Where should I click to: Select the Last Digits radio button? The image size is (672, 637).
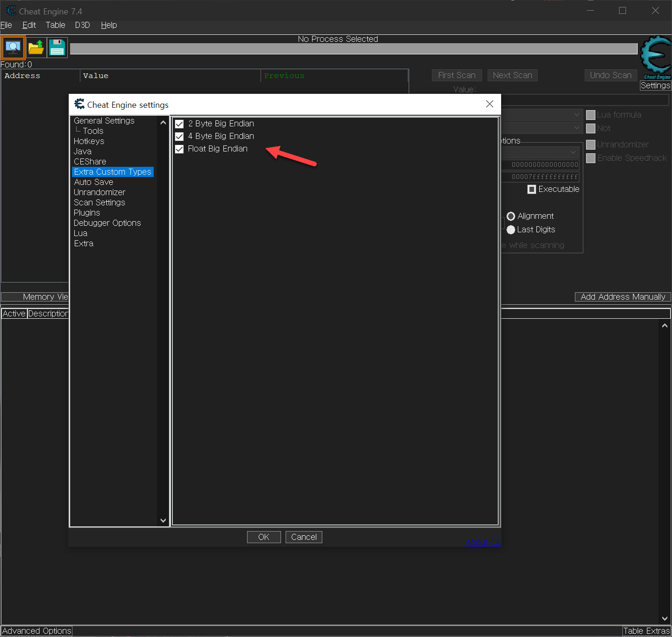[511, 230]
